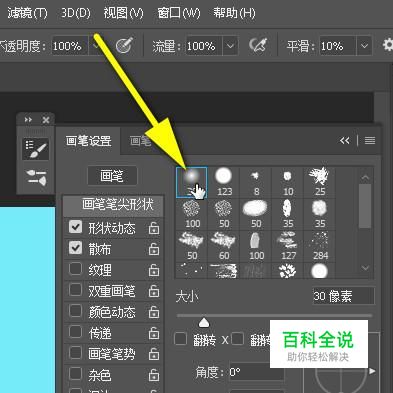The image size is (393, 393).
Task: Open the 帮助(H) menu
Action: pyautogui.click(x=234, y=13)
